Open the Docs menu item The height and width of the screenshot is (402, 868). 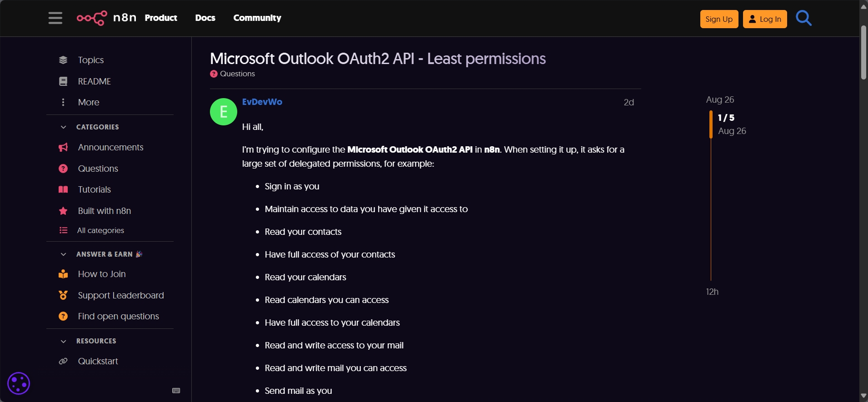click(x=205, y=18)
